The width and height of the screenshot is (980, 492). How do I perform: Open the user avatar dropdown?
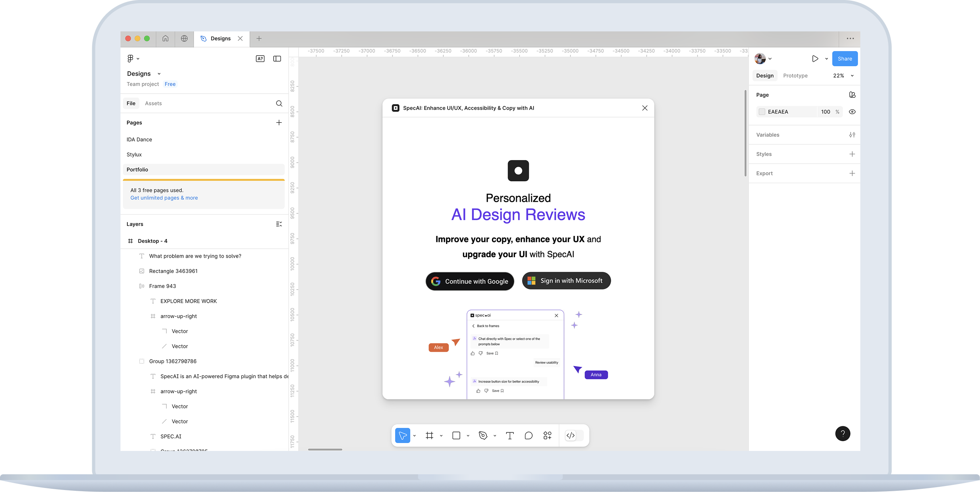point(763,59)
